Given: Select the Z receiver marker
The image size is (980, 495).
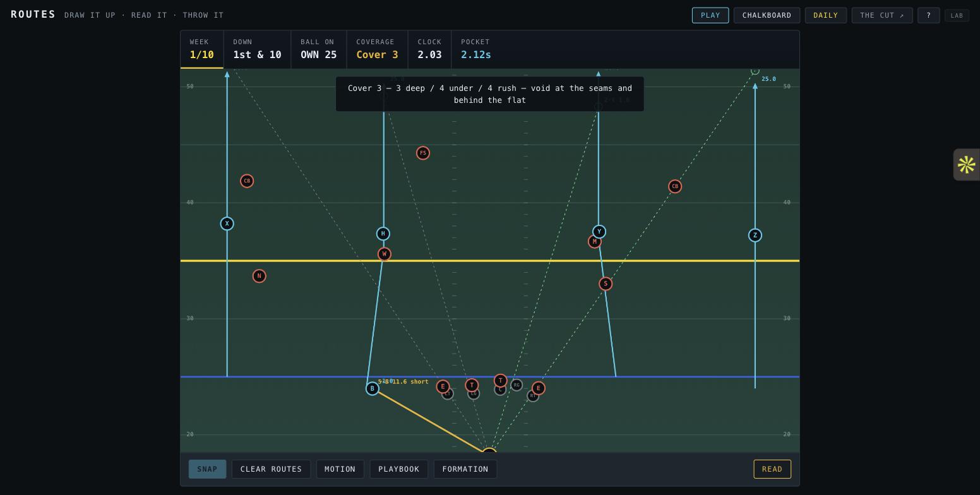Looking at the screenshot, I should pyautogui.click(x=755, y=236).
